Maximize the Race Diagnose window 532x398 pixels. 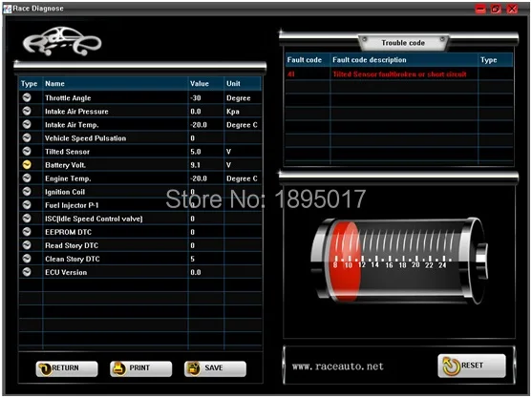point(496,9)
